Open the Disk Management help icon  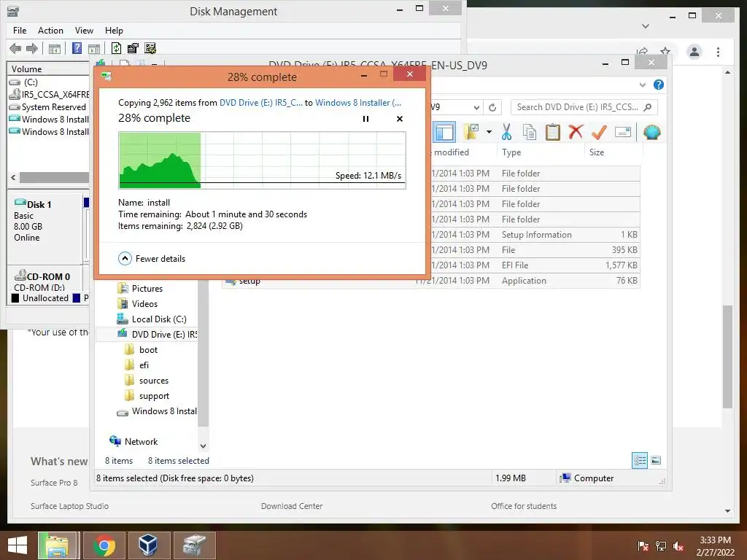(x=77, y=48)
